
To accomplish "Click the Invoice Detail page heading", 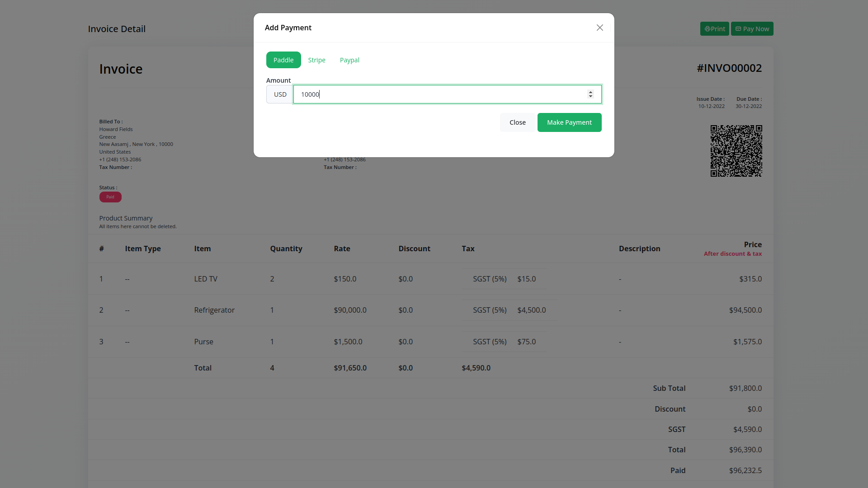I will pyautogui.click(x=117, y=29).
